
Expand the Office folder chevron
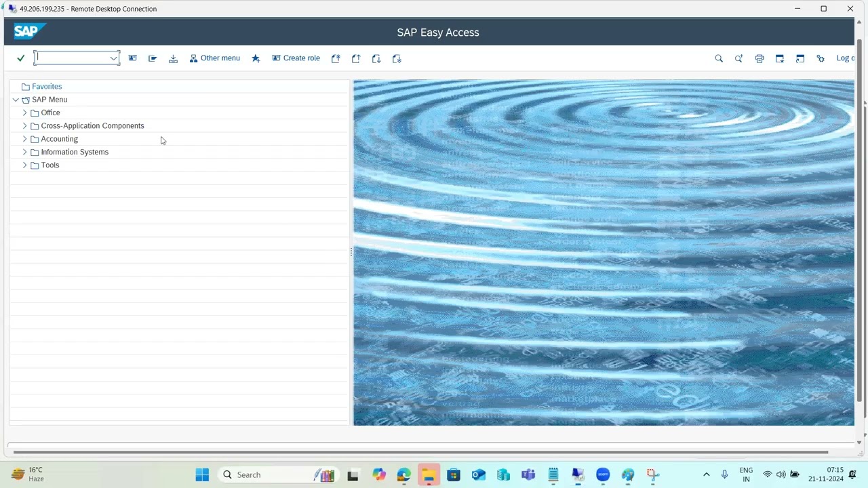point(25,113)
